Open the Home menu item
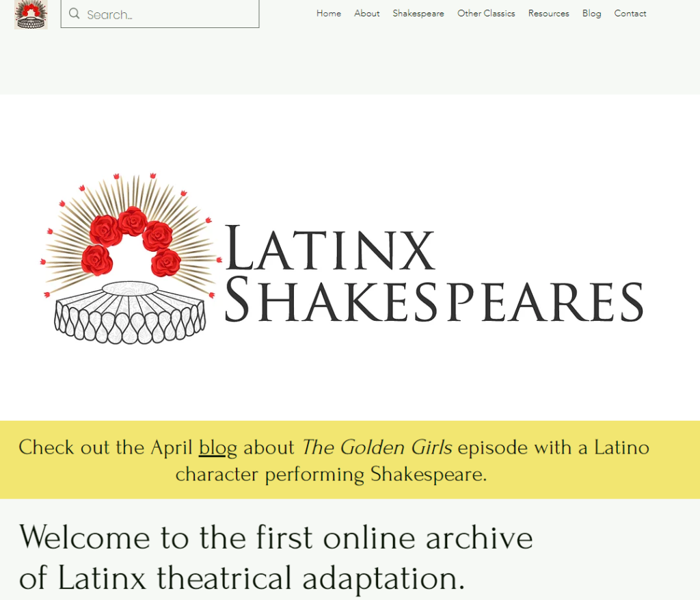 click(329, 13)
